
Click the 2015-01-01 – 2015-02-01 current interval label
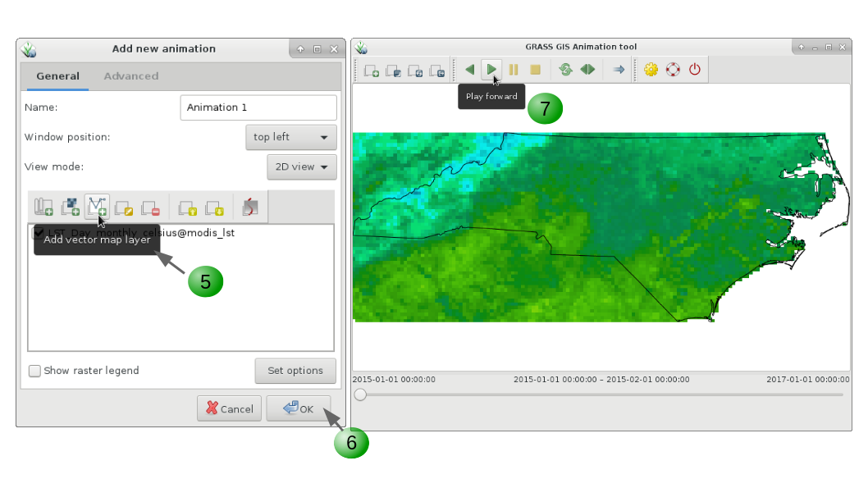point(601,380)
